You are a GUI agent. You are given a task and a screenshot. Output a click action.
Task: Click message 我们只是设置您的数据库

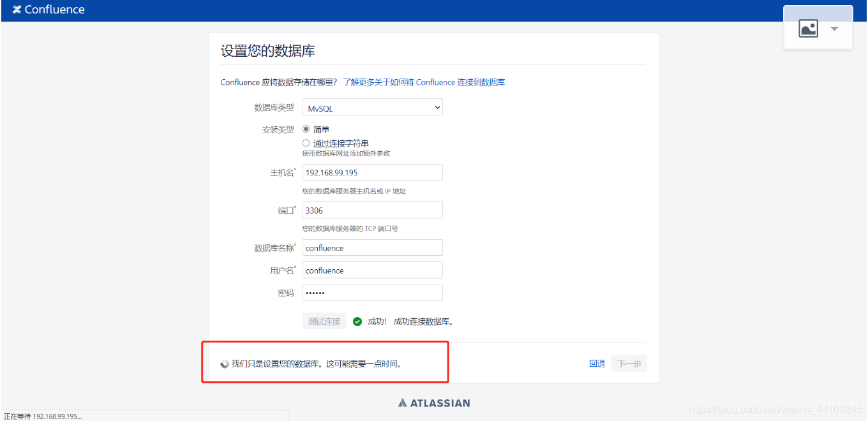click(317, 364)
